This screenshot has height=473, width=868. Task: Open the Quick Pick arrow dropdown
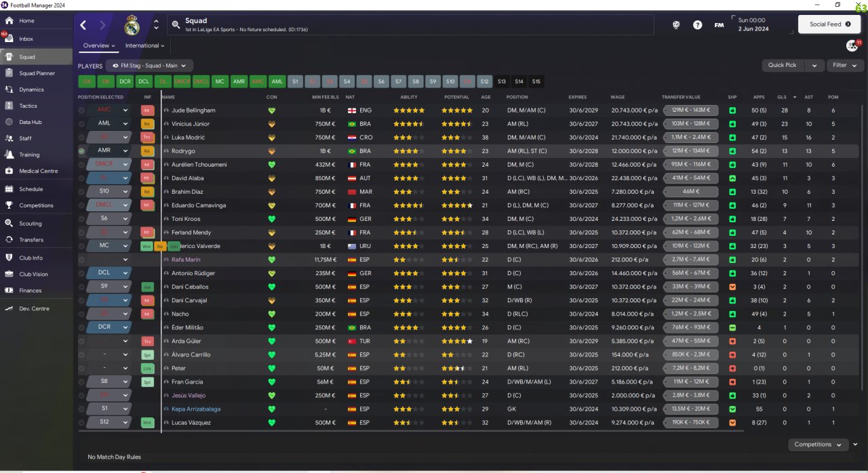pyautogui.click(x=814, y=65)
